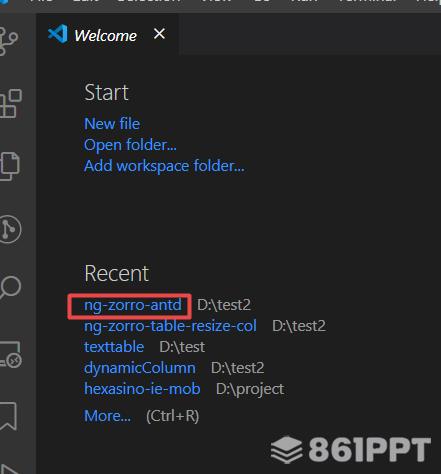
Task: Click the partially visible Selection menu
Action: pyautogui.click(x=149, y=1)
